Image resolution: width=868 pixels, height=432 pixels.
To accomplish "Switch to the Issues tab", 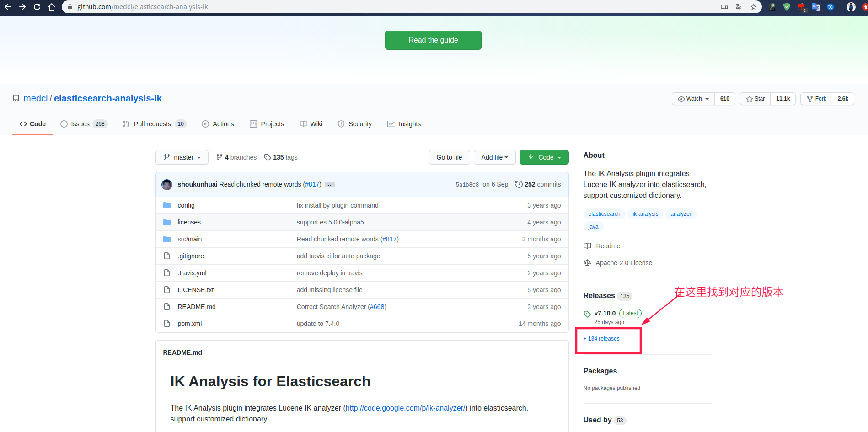I will tap(84, 124).
